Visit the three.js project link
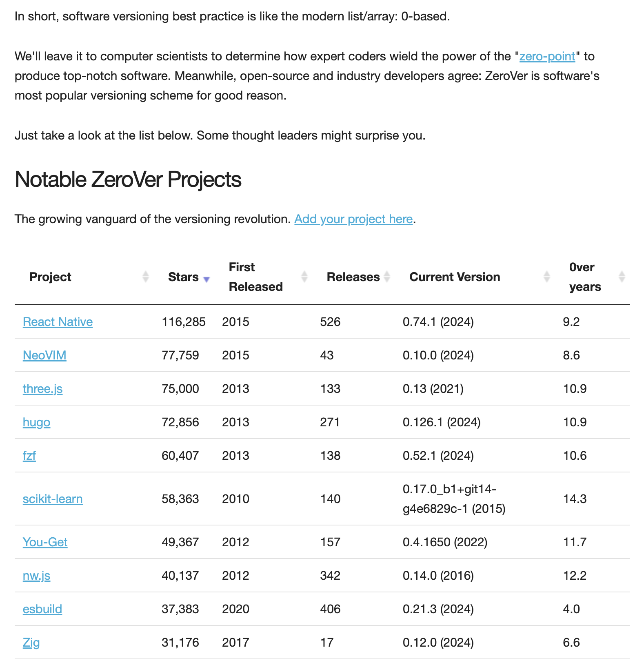The height and width of the screenshot is (665, 644). point(42,389)
